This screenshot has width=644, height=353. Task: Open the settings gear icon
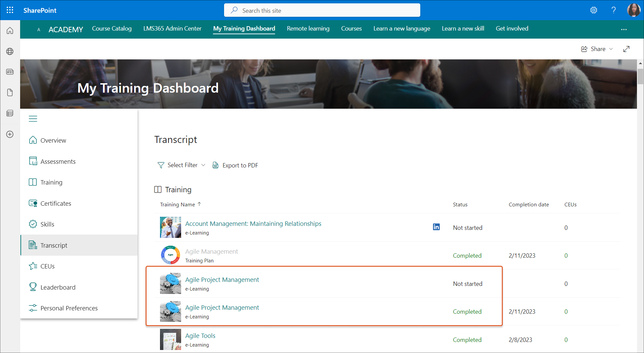click(594, 10)
